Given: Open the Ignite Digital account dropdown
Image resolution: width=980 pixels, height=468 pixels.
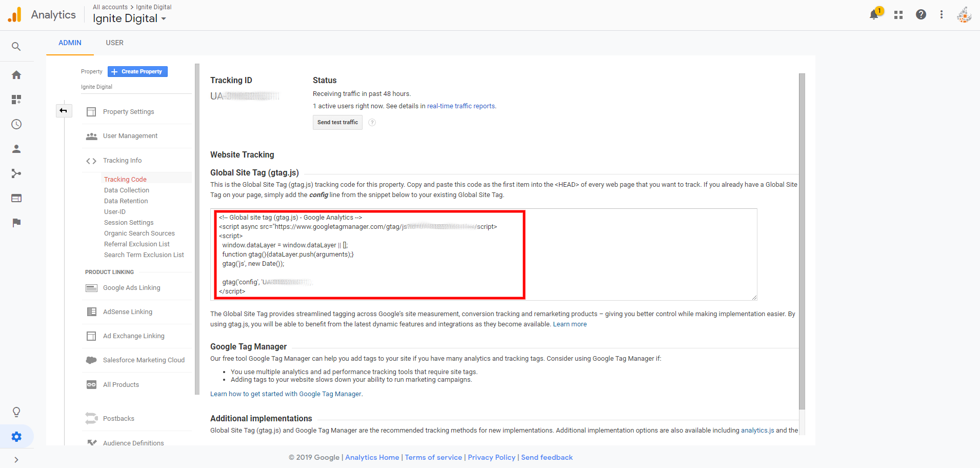Looking at the screenshot, I should point(129,19).
